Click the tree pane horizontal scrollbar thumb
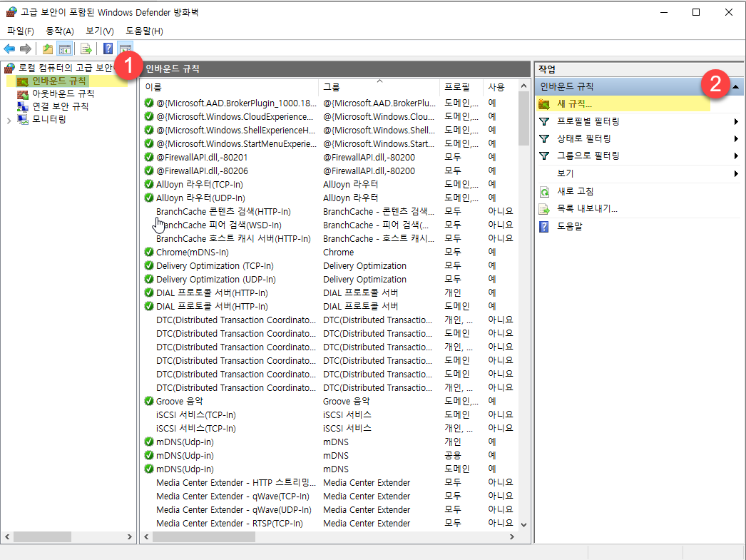The width and height of the screenshot is (746, 560). [x=42, y=536]
